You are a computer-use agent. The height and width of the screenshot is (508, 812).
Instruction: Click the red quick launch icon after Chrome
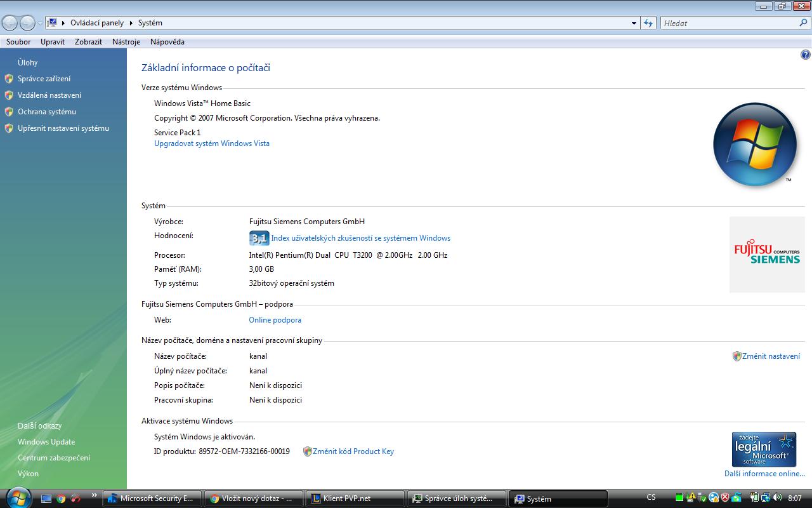75,498
